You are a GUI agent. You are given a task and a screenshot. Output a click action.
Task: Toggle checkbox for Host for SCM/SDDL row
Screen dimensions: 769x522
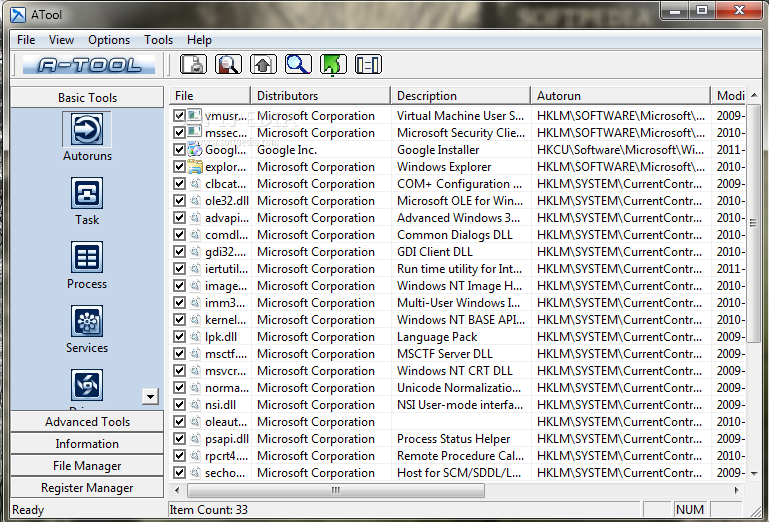179,472
